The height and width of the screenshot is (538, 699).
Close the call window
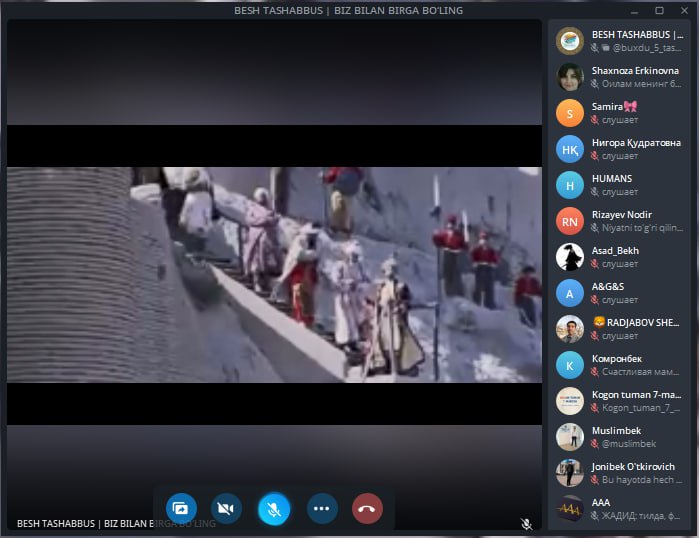coord(684,10)
